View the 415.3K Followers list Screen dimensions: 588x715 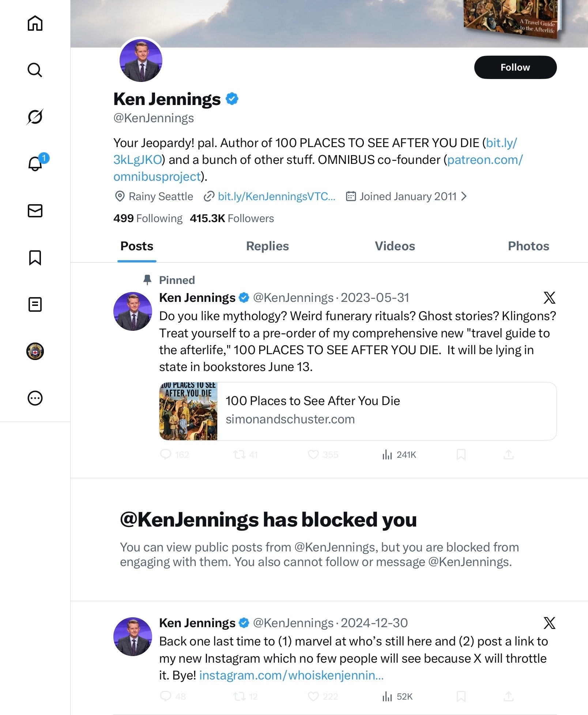coord(232,218)
